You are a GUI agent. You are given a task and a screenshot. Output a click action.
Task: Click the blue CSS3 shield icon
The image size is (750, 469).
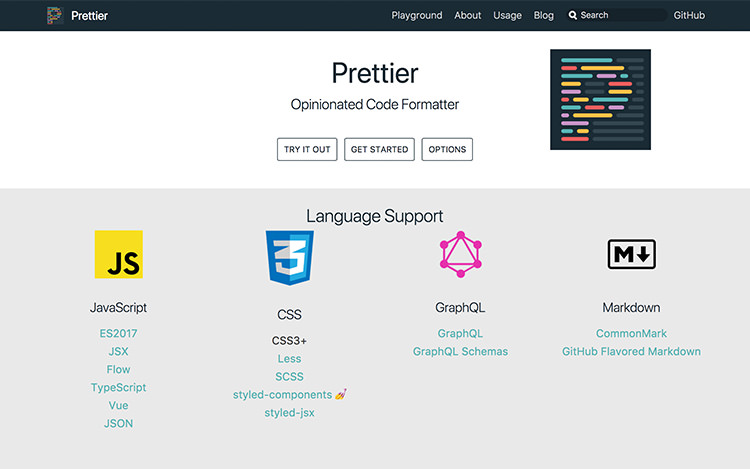pos(289,258)
